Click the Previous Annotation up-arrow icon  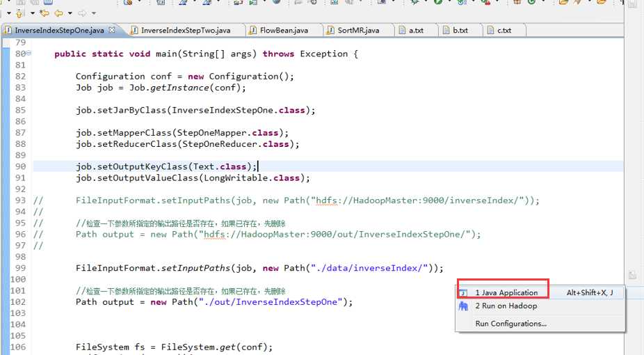pos(19,13)
